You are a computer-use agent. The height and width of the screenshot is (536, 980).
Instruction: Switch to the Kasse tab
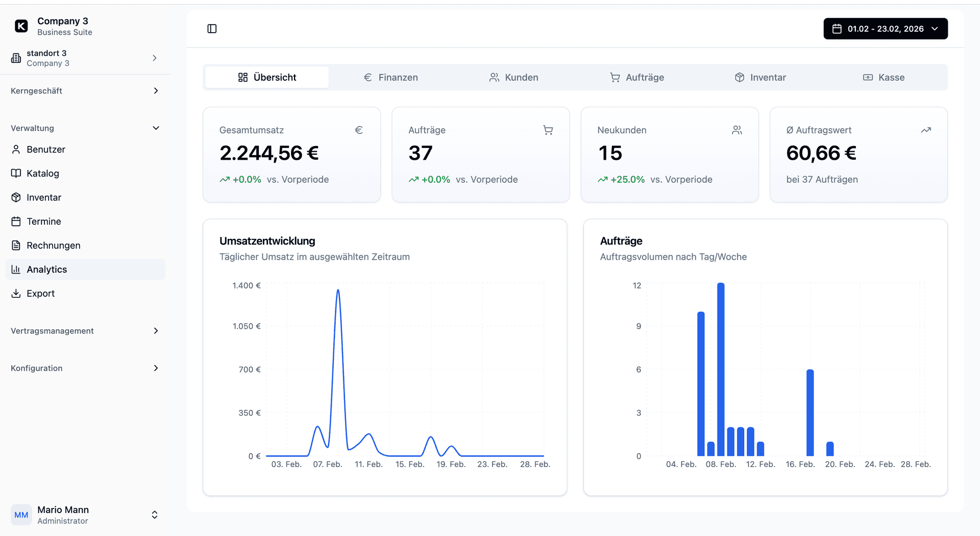pos(884,77)
